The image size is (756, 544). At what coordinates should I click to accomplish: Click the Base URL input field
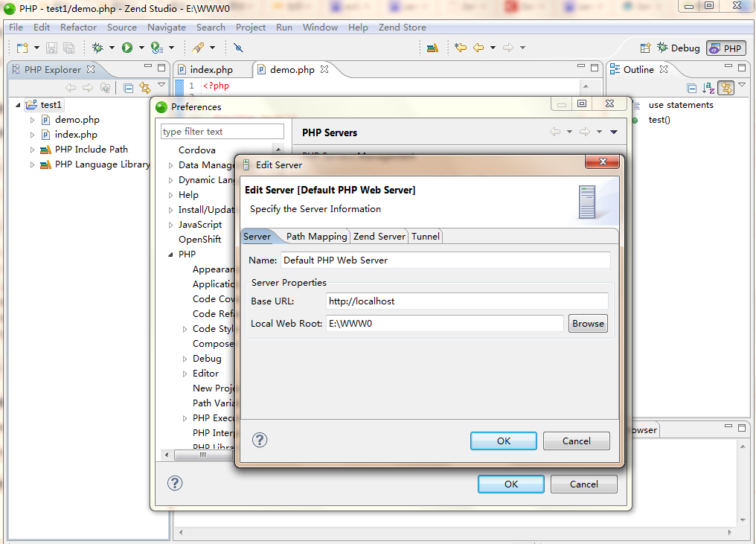pos(467,301)
